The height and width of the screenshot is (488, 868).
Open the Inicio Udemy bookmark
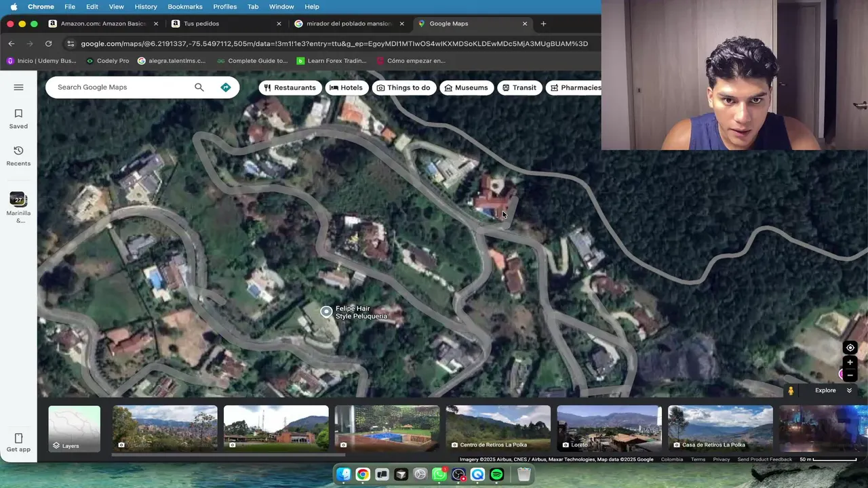pyautogui.click(x=41, y=60)
